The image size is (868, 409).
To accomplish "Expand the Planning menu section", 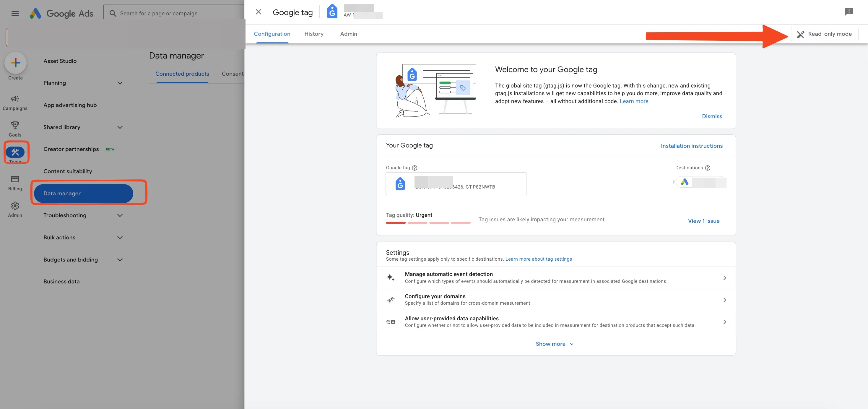I will pos(83,83).
